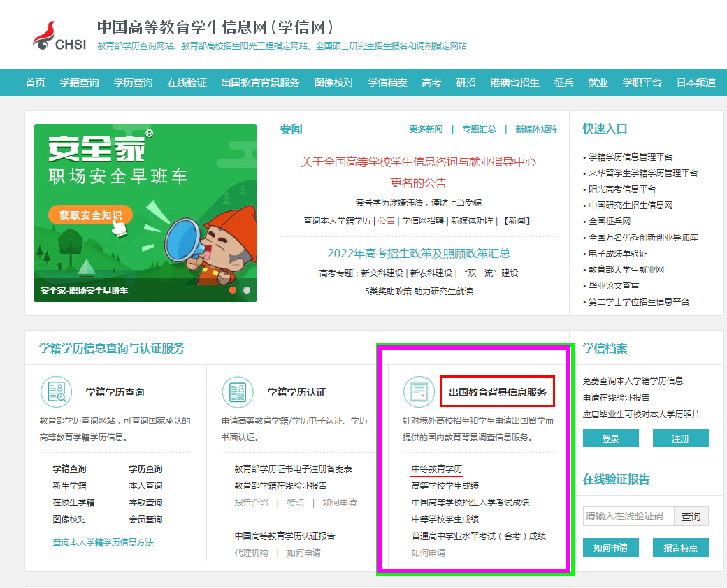Click the 学籍学历认证 certificate icon
Viewport: 727px width, 588px height.
coord(238,392)
